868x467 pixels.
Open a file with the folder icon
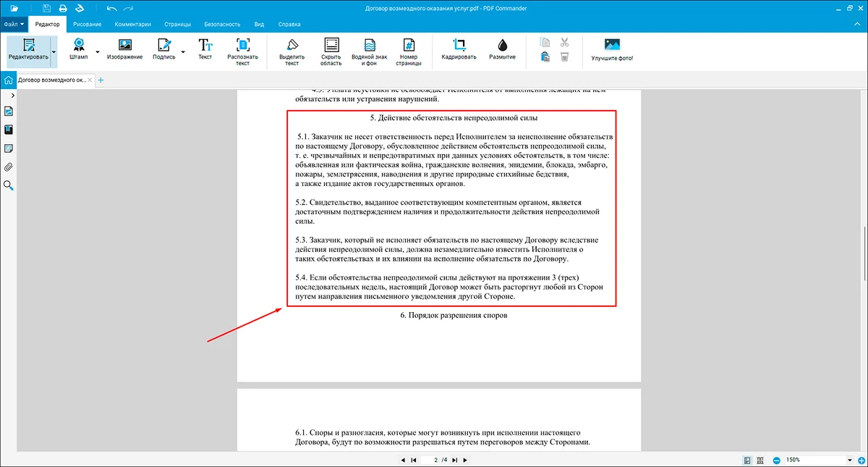[x=14, y=8]
